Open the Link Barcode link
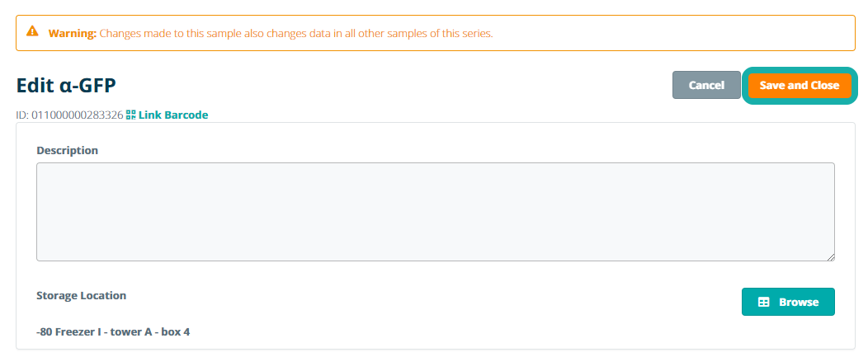Image resolution: width=868 pixels, height=357 pixels. click(x=172, y=115)
